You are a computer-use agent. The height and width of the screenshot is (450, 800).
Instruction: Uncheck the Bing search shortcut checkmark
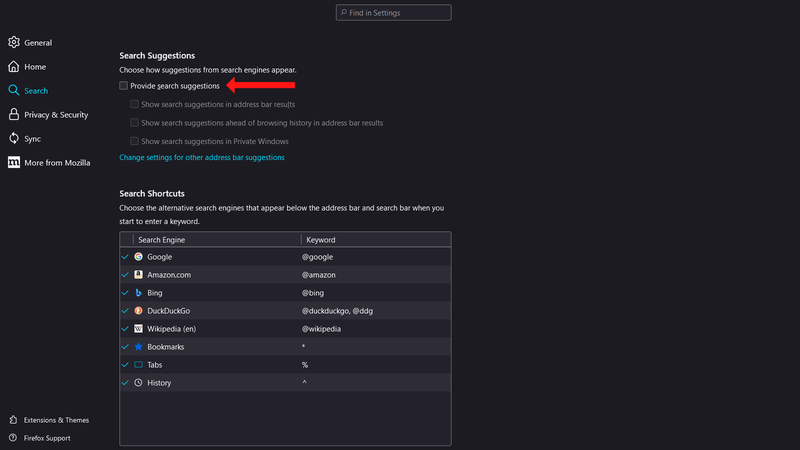[126, 293]
